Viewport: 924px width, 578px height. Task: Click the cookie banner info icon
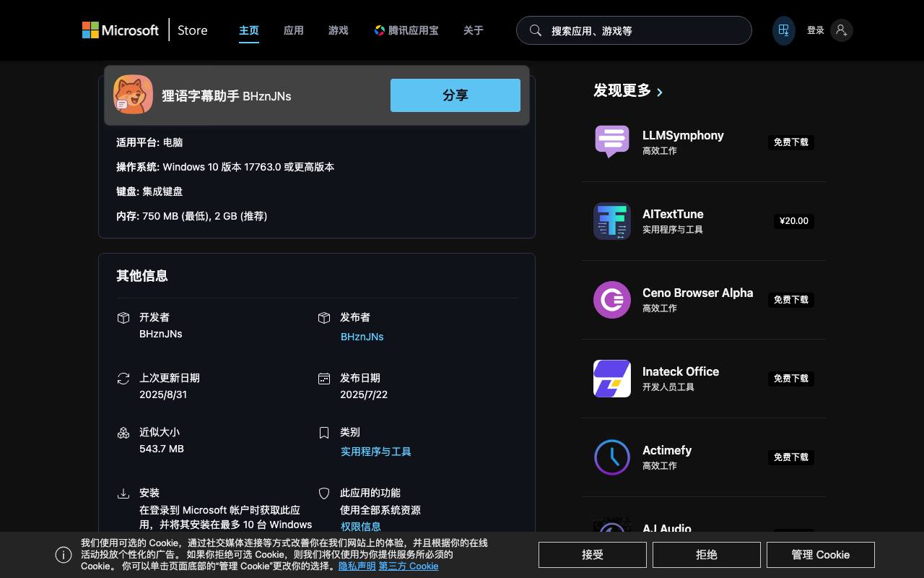click(x=64, y=555)
